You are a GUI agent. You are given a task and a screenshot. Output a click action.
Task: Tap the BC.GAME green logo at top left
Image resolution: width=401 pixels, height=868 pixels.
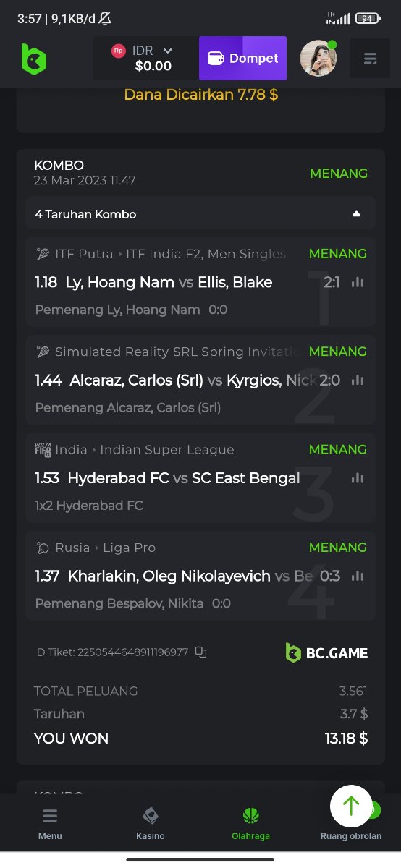pos(33,59)
